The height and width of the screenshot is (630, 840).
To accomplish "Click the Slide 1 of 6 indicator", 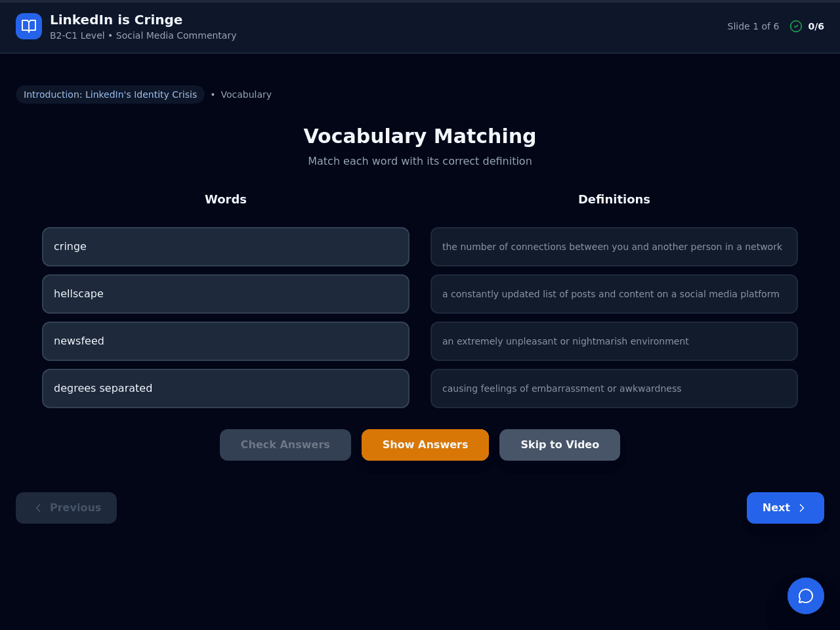I will pyautogui.click(x=753, y=26).
